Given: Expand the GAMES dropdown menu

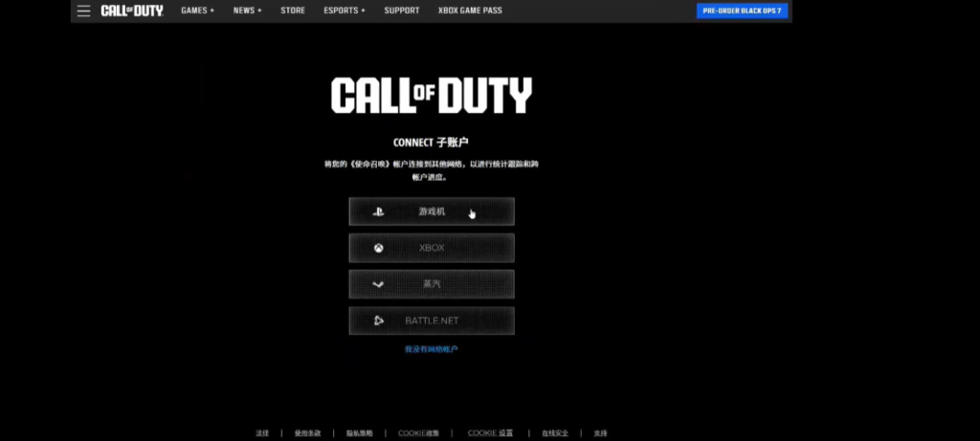Looking at the screenshot, I should (x=197, y=11).
